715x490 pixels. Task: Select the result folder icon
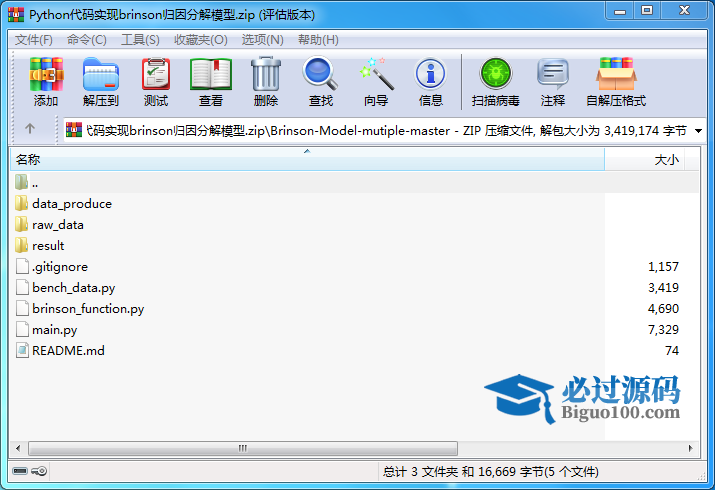[x=21, y=245]
